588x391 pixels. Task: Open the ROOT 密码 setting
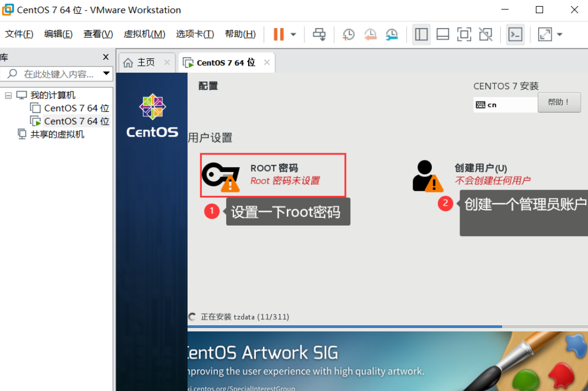(x=273, y=175)
